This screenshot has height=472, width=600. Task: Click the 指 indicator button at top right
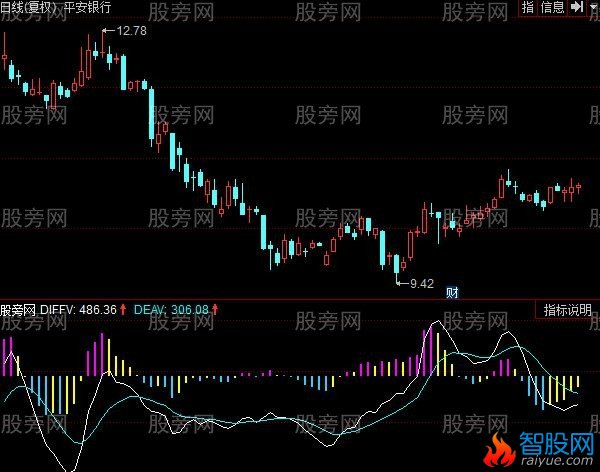pyautogui.click(x=528, y=7)
